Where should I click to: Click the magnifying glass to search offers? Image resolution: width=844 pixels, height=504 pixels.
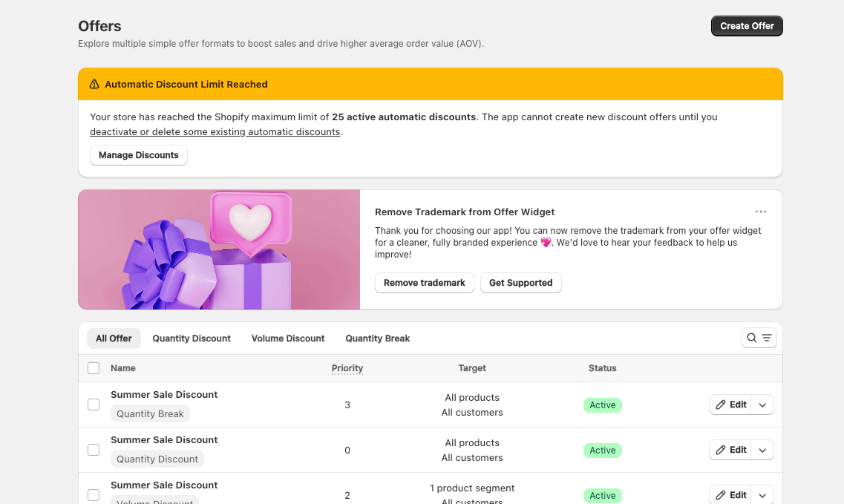pyautogui.click(x=750, y=337)
